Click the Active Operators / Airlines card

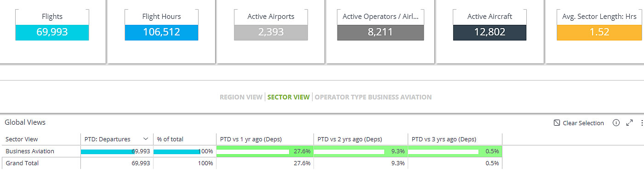pos(381,25)
